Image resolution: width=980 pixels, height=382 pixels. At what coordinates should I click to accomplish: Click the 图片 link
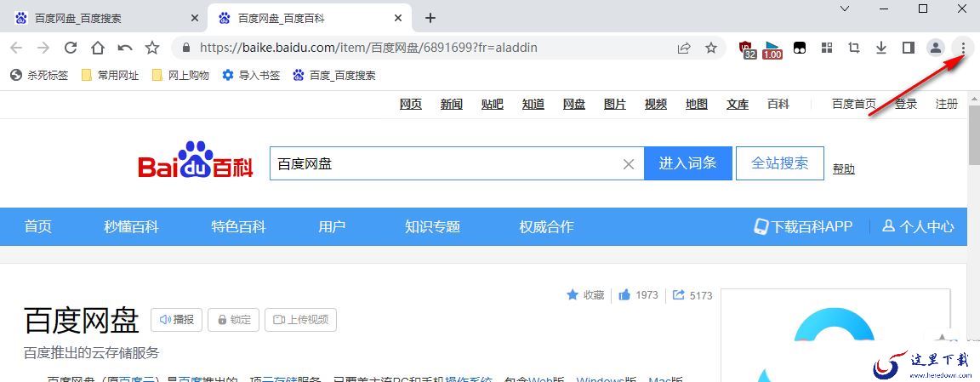[x=614, y=105]
